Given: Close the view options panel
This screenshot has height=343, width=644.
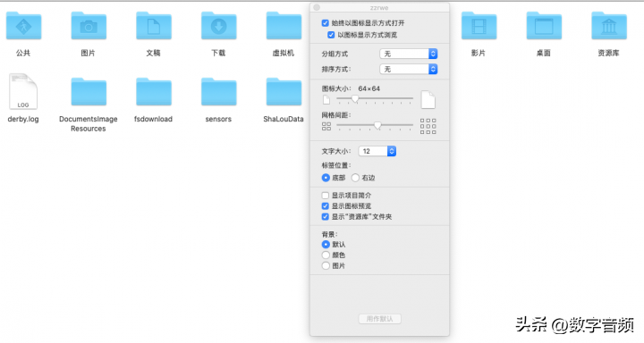Looking at the screenshot, I should click(317, 7).
